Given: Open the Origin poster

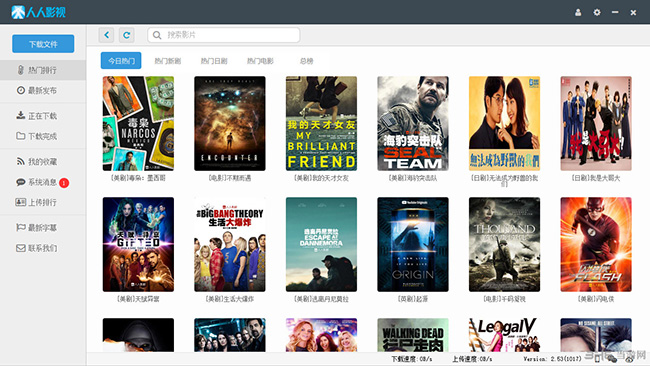Looking at the screenshot, I should pos(413,244).
